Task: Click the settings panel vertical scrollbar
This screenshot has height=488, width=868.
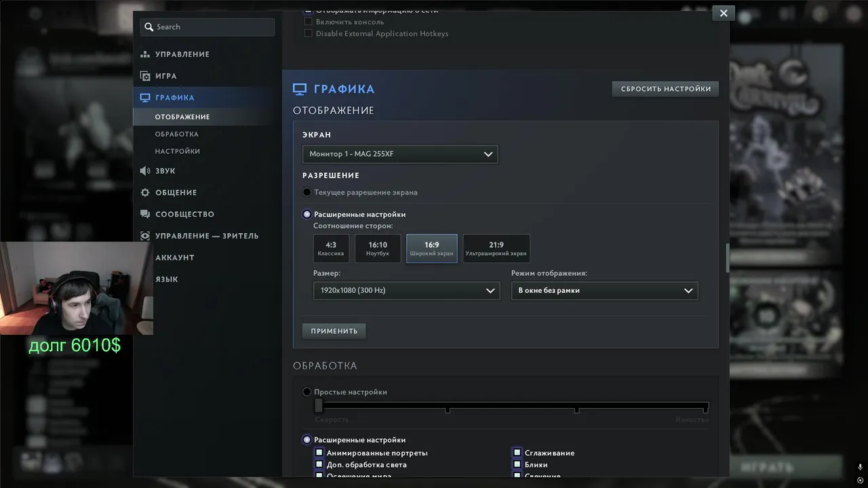Action: (x=728, y=258)
